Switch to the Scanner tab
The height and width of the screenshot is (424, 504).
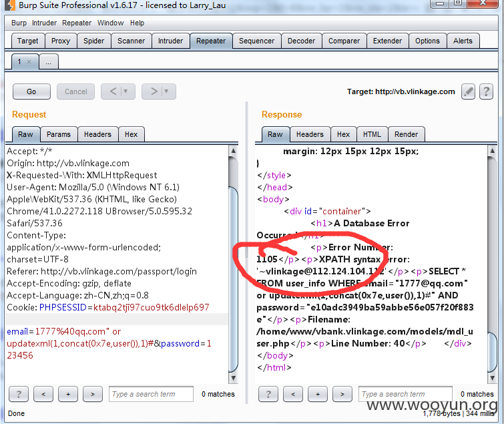pos(131,41)
